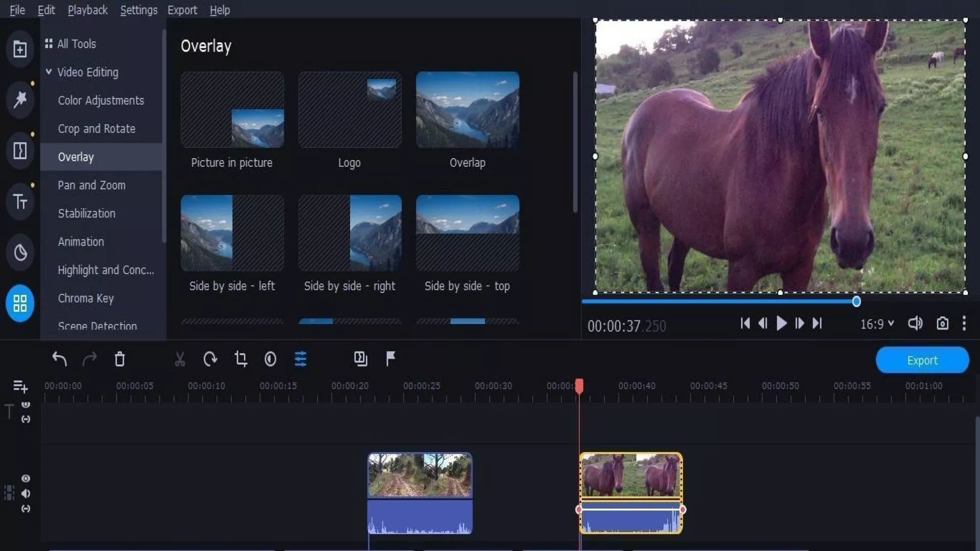Click the Add Marker flag icon
Screen dimensions: 980x551
[x=390, y=359]
